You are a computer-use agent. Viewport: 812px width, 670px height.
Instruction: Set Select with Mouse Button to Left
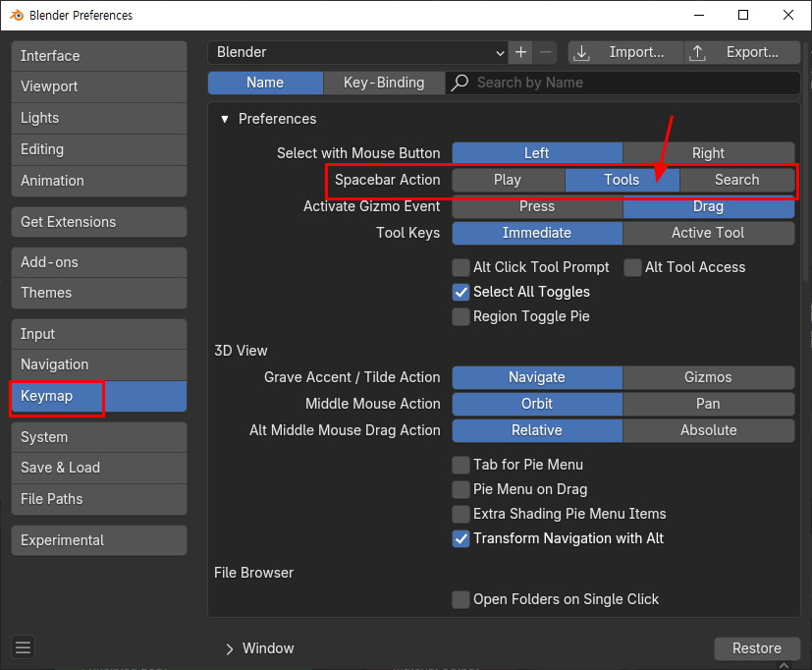[x=537, y=153]
